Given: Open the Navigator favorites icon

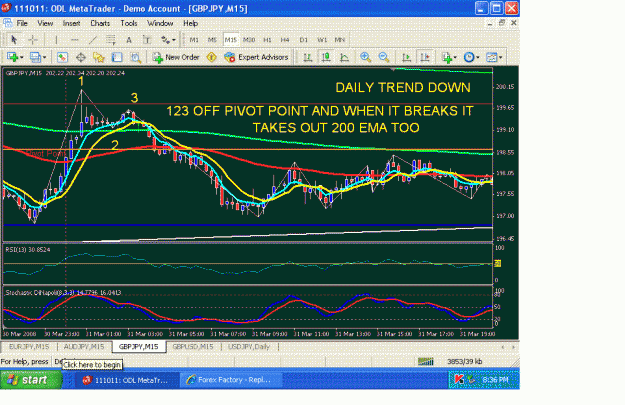Looking at the screenshot, I should (98, 57).
